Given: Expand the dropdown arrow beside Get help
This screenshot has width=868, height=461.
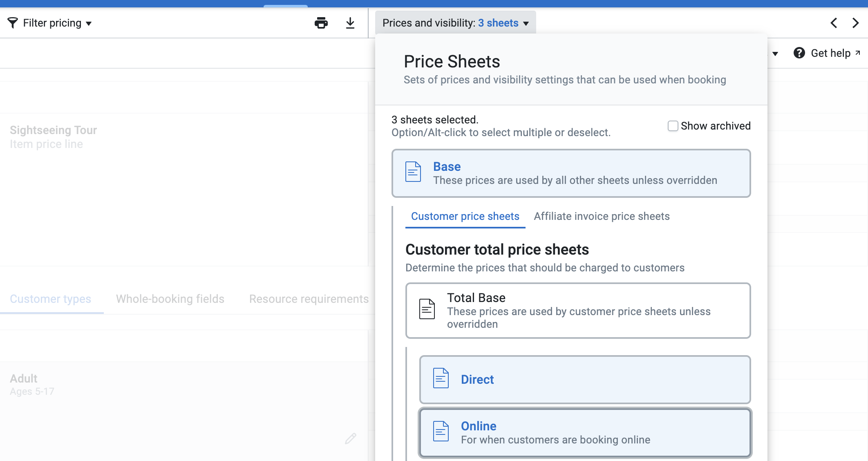Looking at the screenshot, I should pyautogui.click(x=775, y=54).
